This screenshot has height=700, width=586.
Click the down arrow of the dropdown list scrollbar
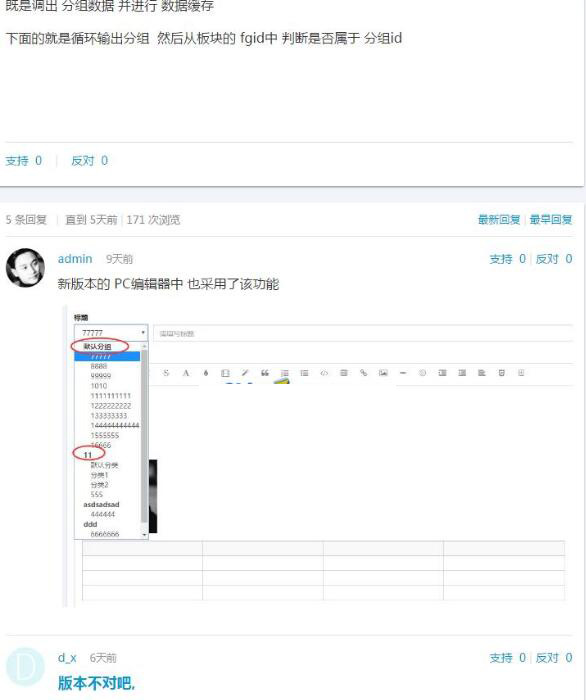[144, 534]
